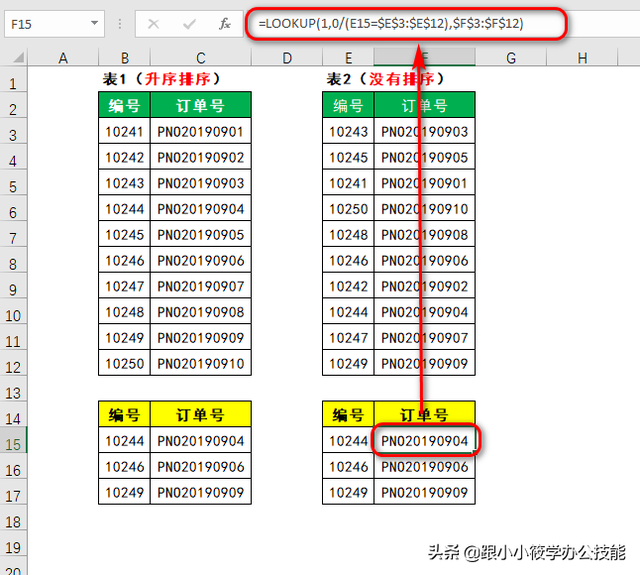
Task: Click the Name Box showing F15
Action: tap(48, 24)
